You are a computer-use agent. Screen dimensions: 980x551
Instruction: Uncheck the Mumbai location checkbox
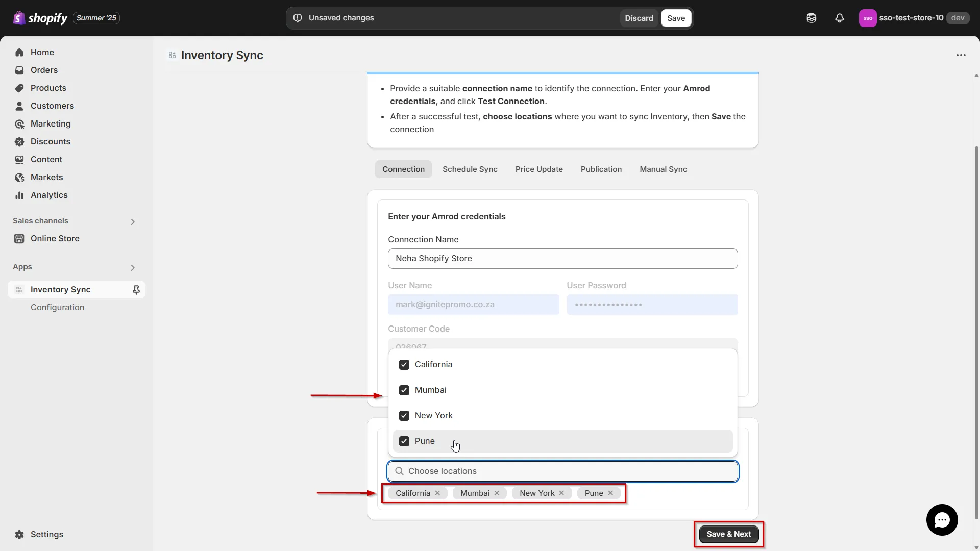coord(404,390)
